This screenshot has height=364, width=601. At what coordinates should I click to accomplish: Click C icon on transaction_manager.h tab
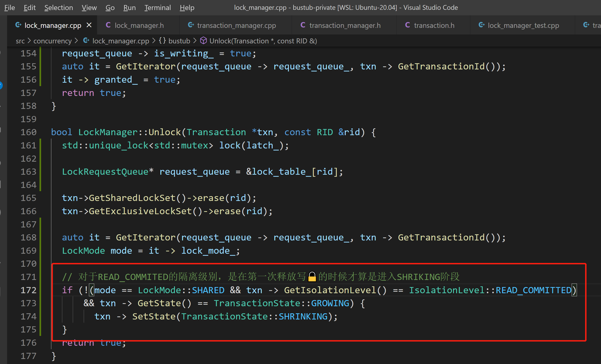(x=303, y=25)
